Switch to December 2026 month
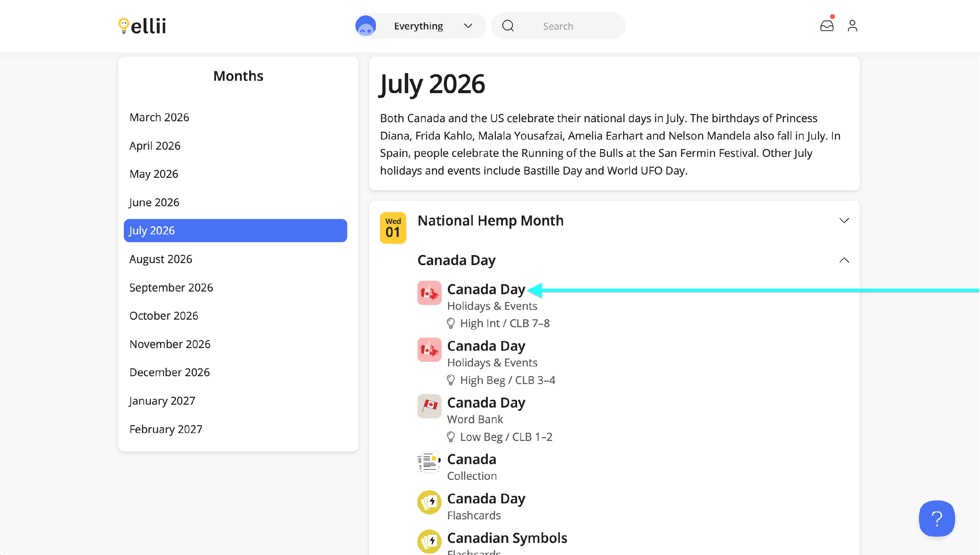The image size is (980, 555). [x=170, y=372]
